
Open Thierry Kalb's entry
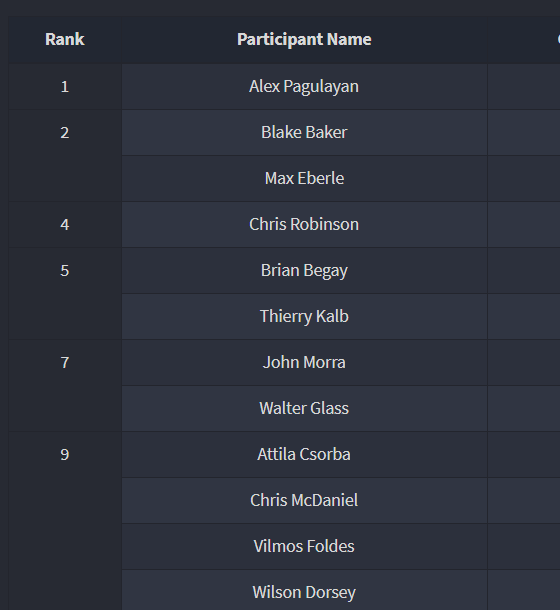(x=304, y=316)
